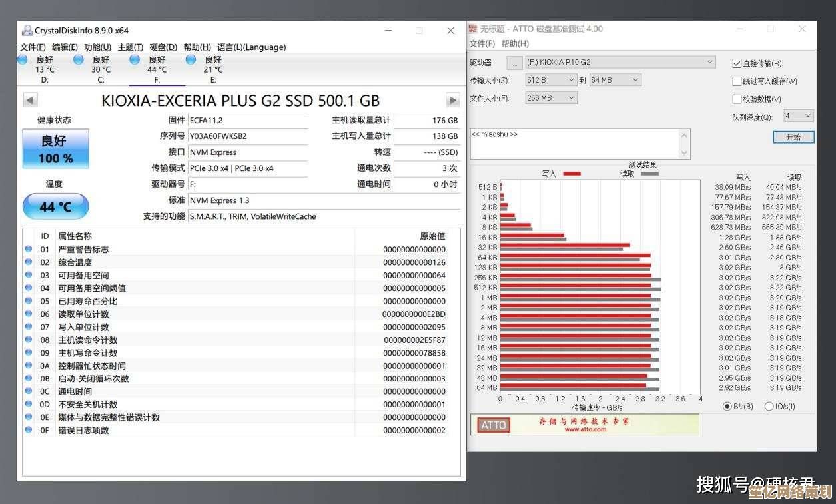Click the 512 B read result 40.04 MB/s

(x=783, y=188)
